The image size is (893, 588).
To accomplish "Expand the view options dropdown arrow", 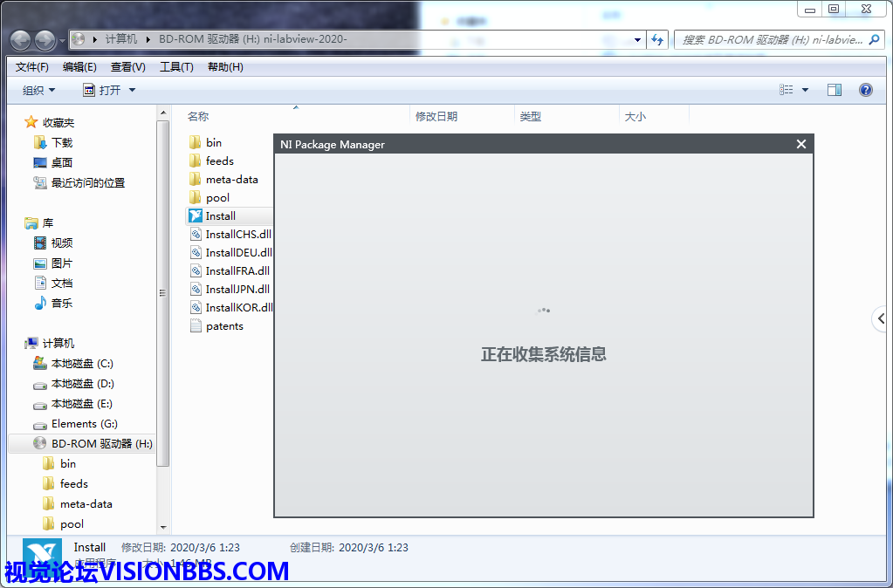I will coord(805,90).
